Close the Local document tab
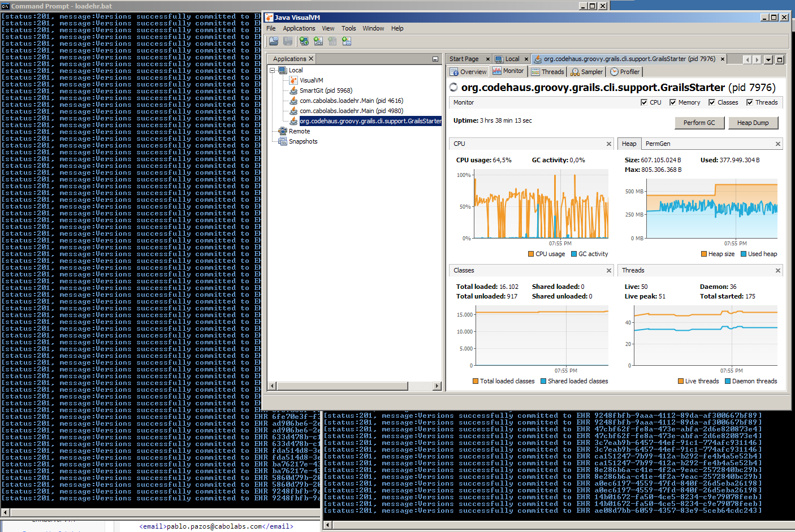The image size is (795, 532). pos(526,59)
